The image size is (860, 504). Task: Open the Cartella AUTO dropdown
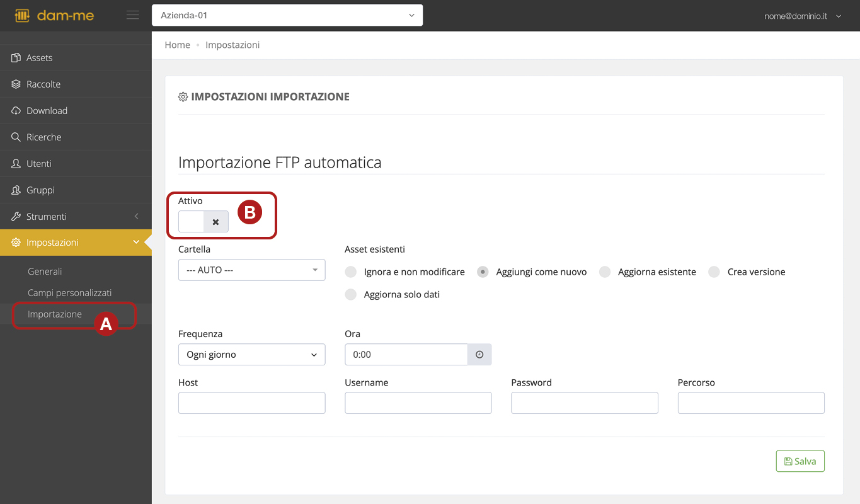point(251,270)
